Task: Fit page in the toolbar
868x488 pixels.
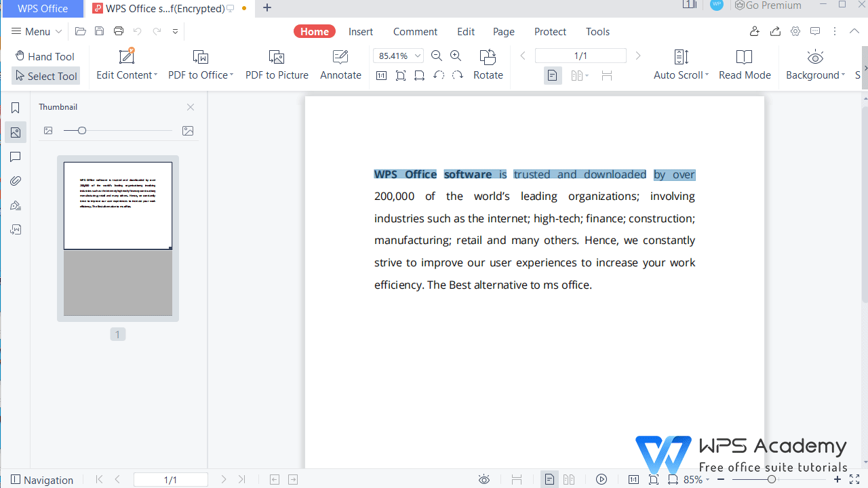Action: click(x=401, y=75)
